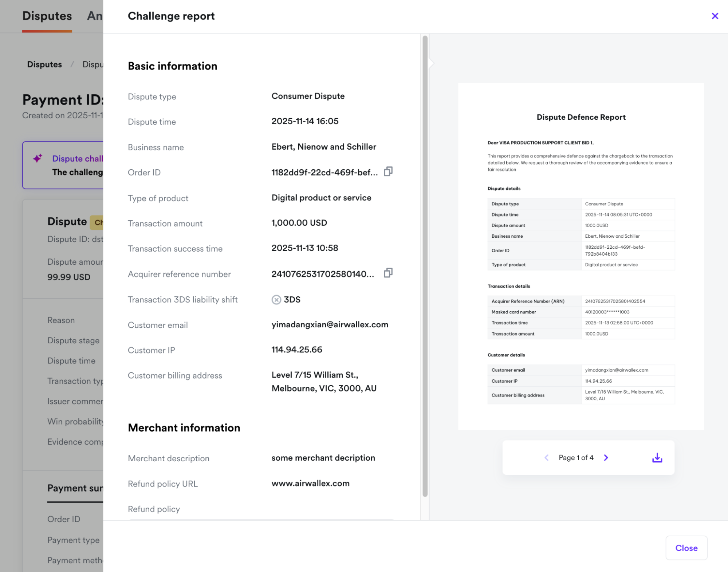
Task: Click the Dispute challenge banner
Action: [x=66, y=165]
